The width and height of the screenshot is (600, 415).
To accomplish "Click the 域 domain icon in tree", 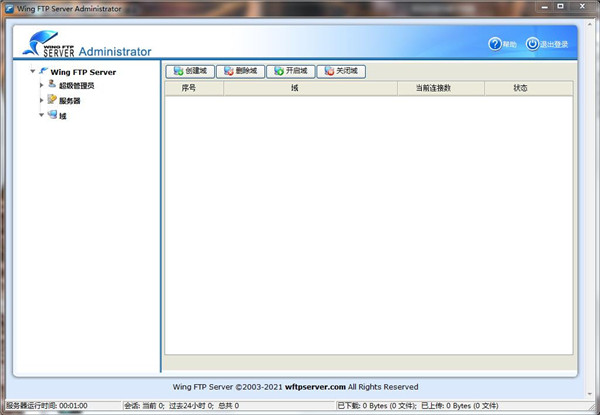I will (x=51, y=115).
